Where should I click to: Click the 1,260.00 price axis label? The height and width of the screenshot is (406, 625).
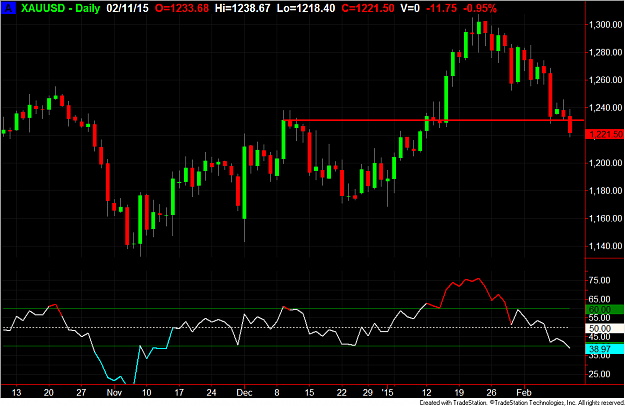[605, 80]
